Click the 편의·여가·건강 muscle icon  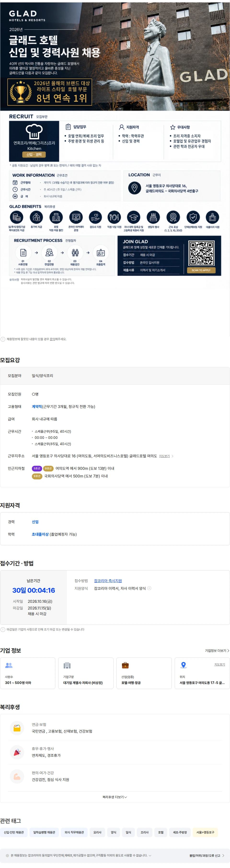pyautogui.click(x=17, y=776)
